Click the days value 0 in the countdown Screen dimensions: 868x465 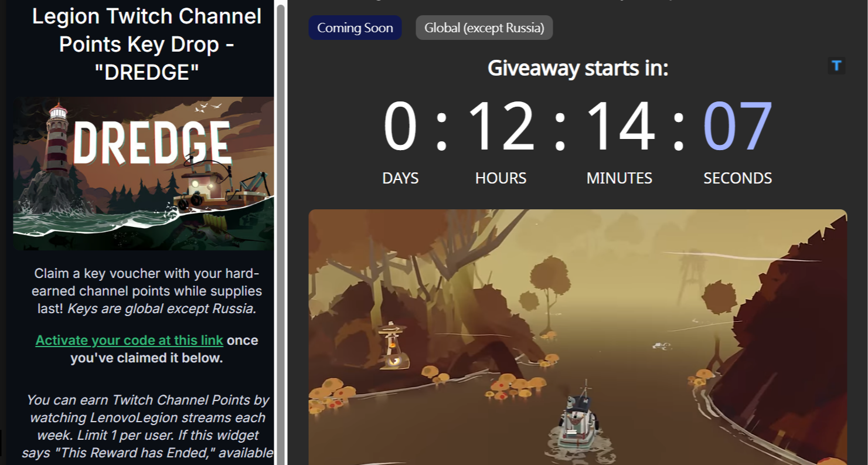400,127
